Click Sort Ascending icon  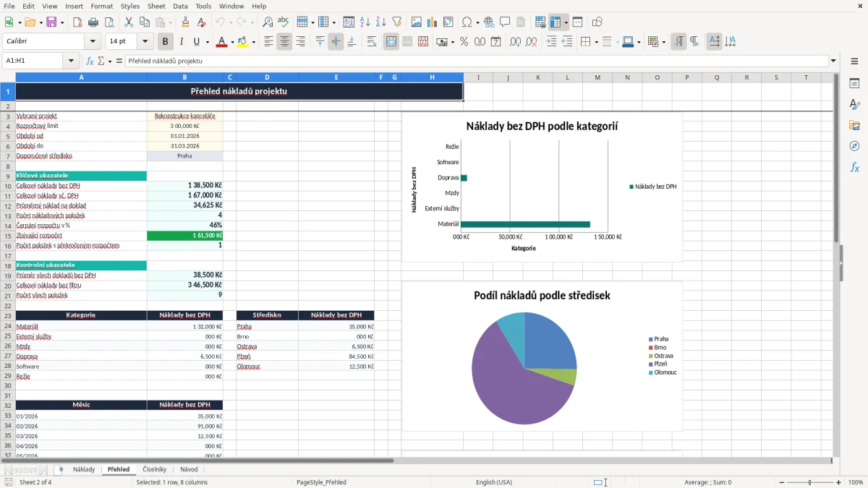(x=365, y=22)
